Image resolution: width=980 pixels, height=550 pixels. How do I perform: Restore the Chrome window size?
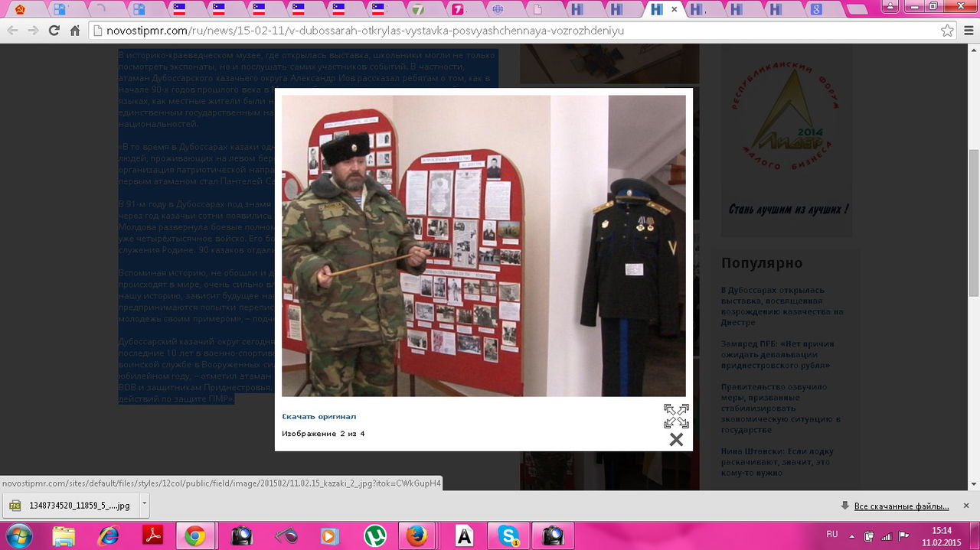click(x=933, y=6)
